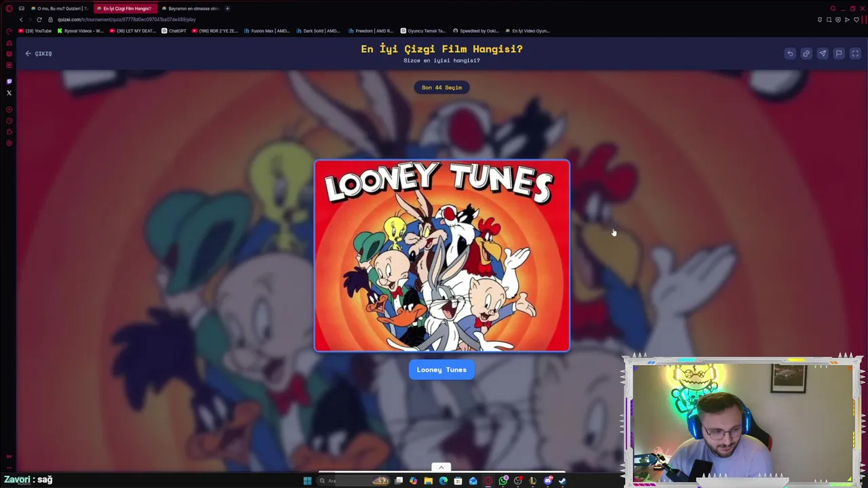
Task: Click the quizei.com address bar
Action: [x=126, y=20]
